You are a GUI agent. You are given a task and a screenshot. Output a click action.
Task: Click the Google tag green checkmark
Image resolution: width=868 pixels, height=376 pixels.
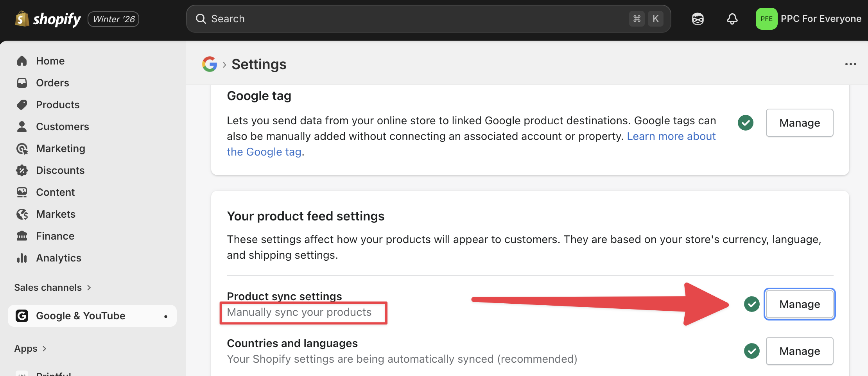[746, 123]
